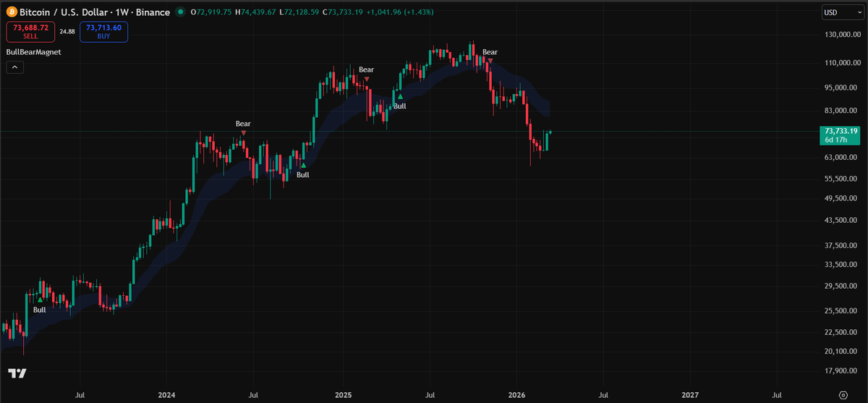This screenshot has width=868, height=403.
Task: Click the 25,500.00 price axis label
Action: click(840, 311)
